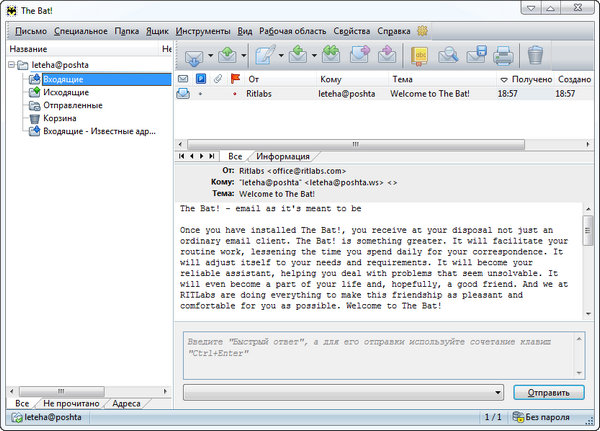Click the Delete message trash icon
600x431 pixels.
[536, 56]
